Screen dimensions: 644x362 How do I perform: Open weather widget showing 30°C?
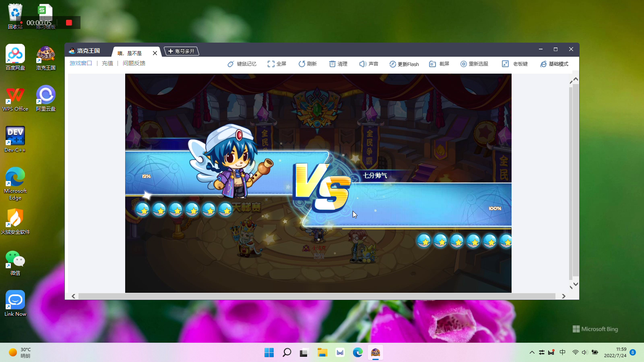point(20,353)
